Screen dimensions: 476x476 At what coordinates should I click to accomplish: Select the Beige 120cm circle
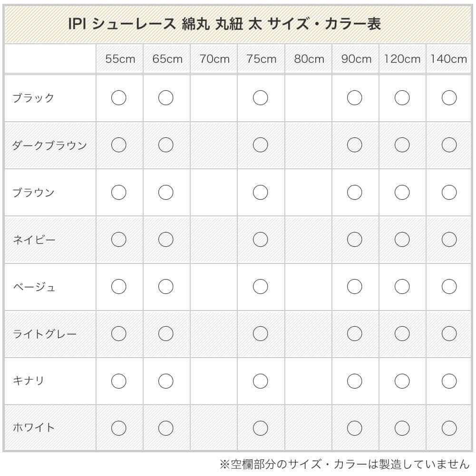click(402, 287)
